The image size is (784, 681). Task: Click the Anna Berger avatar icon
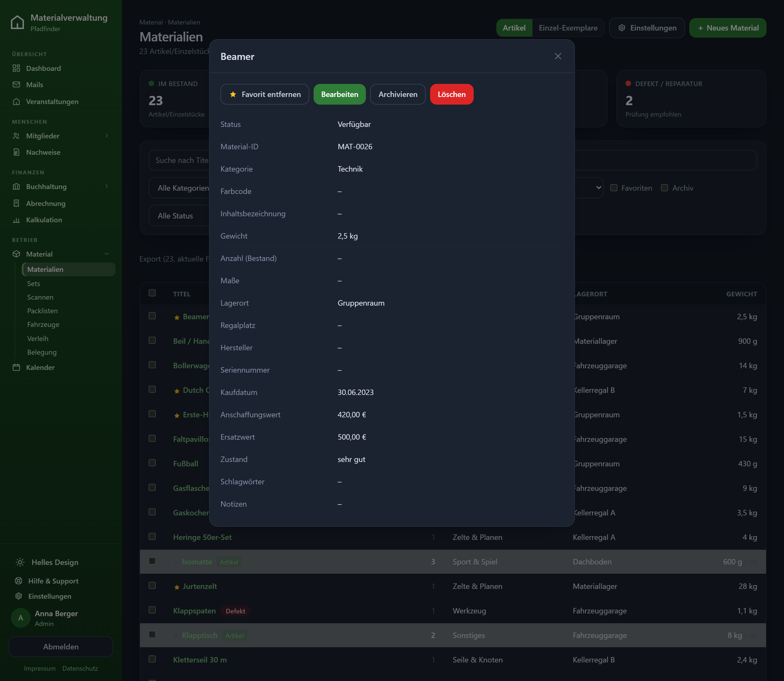[20, 618]
